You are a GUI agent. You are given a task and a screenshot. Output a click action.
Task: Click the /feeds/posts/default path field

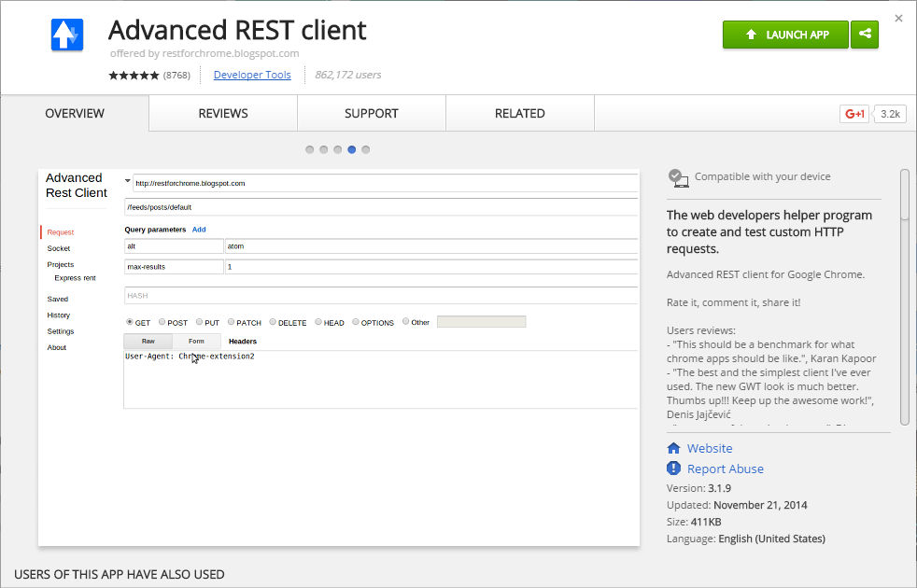[381, 207]
